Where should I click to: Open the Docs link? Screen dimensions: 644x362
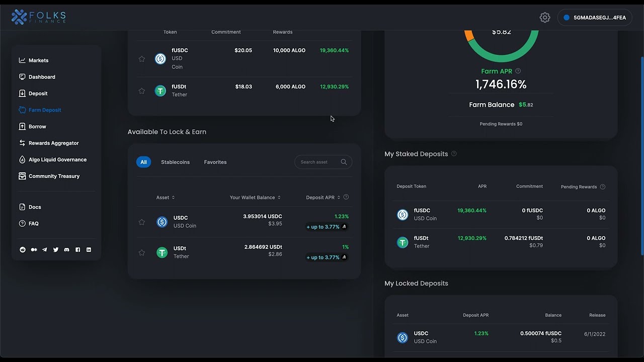click(x=30, y=207)
